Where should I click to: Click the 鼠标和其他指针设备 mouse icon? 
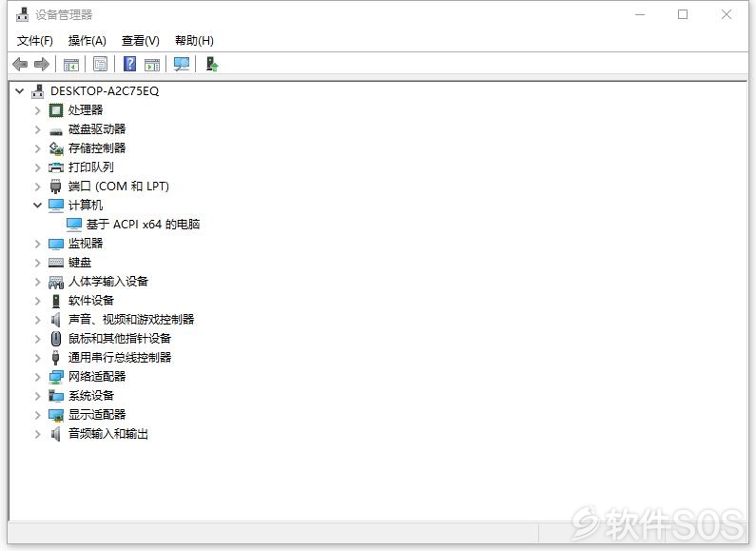[x=56, y=339]
